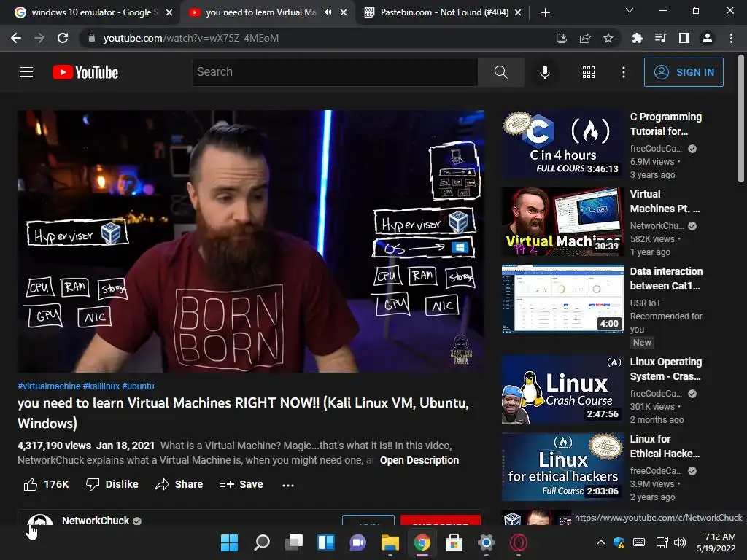Open C Programming Tutorial title
The width and height of the screenshot is (747, 560).
[665, 124]
